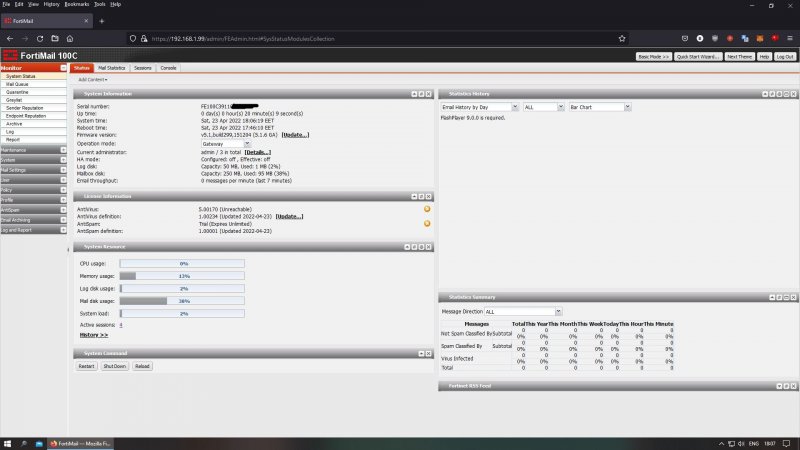Launch the Quick Start Wizard
This screenshot has width=800, height=450.
tap(698, 57)
